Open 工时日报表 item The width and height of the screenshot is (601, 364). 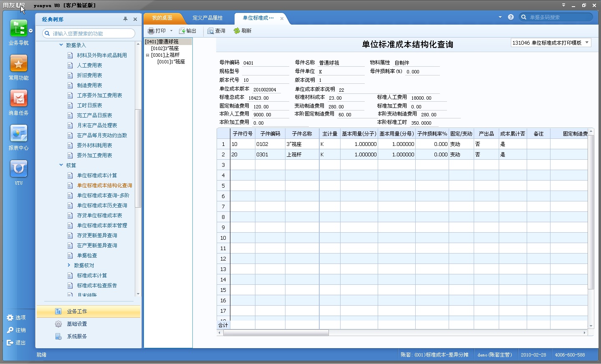[89, 105]
